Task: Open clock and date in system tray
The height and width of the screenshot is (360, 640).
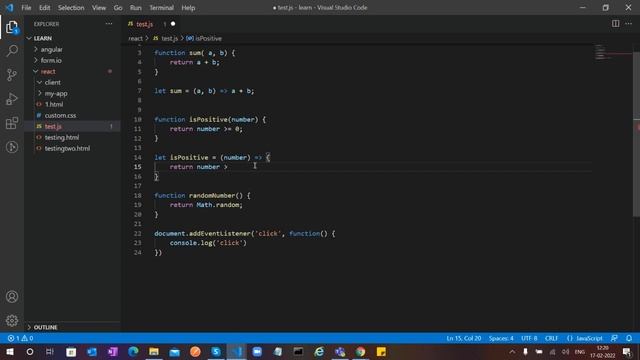Action: pos(602,352)
